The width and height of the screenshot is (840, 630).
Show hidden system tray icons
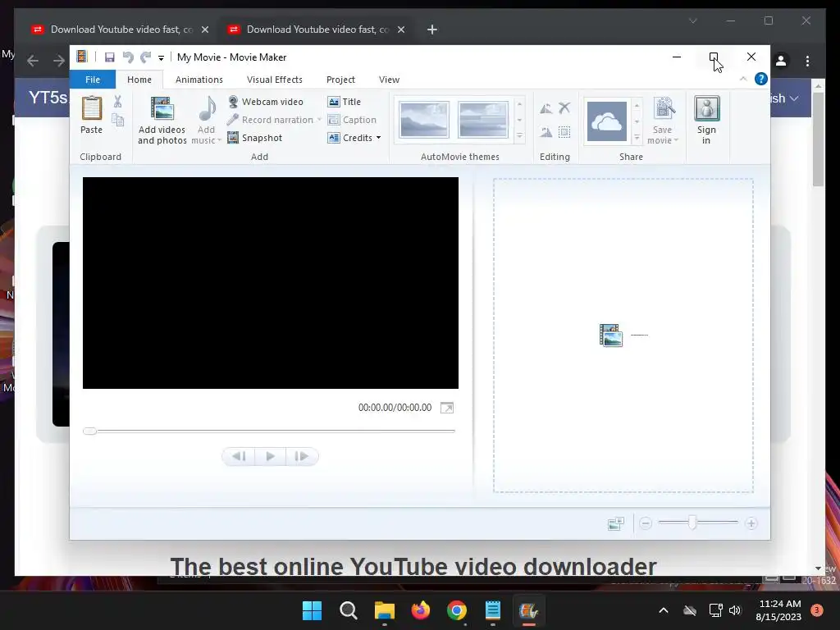click(663, 610)
